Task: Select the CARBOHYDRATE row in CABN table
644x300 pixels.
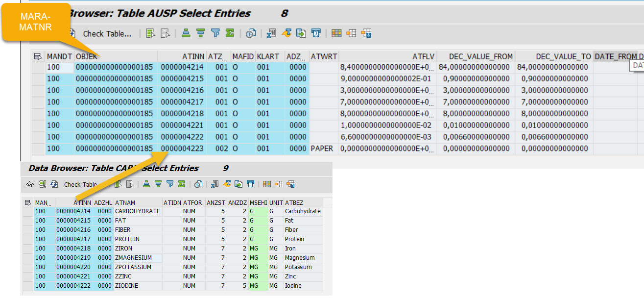Action: 137,211
